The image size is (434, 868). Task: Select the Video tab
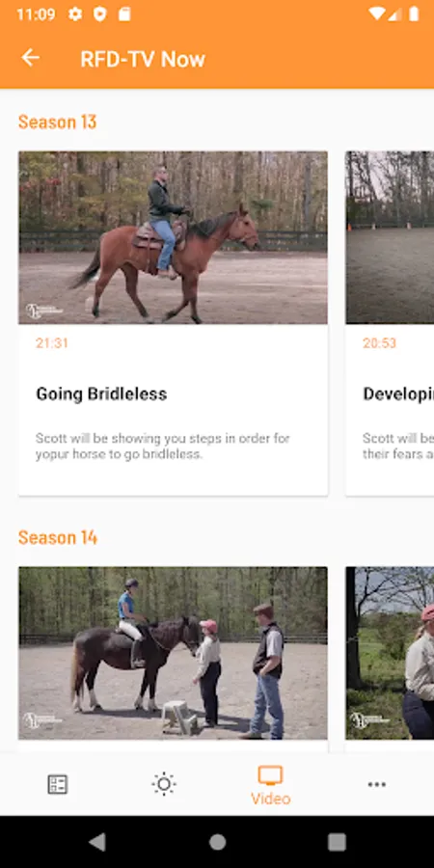coord(271,785)
